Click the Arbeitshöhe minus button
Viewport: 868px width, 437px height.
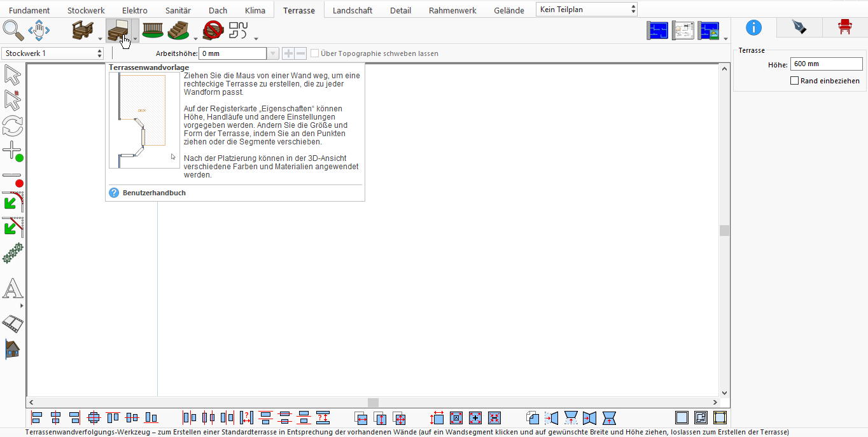tap(300, 54)
